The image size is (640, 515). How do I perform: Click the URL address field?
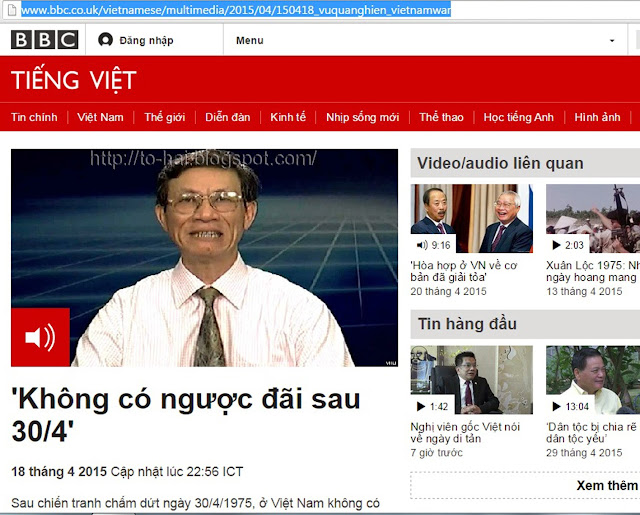tap(236, 9)
